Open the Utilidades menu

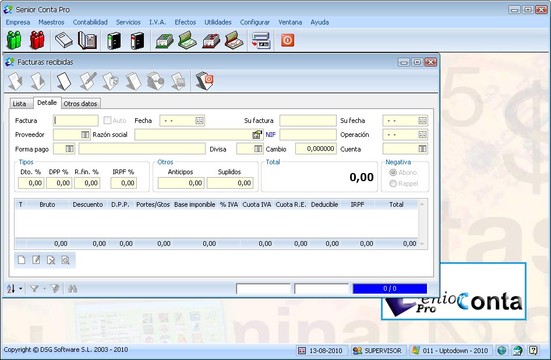[x=218, y=22]
